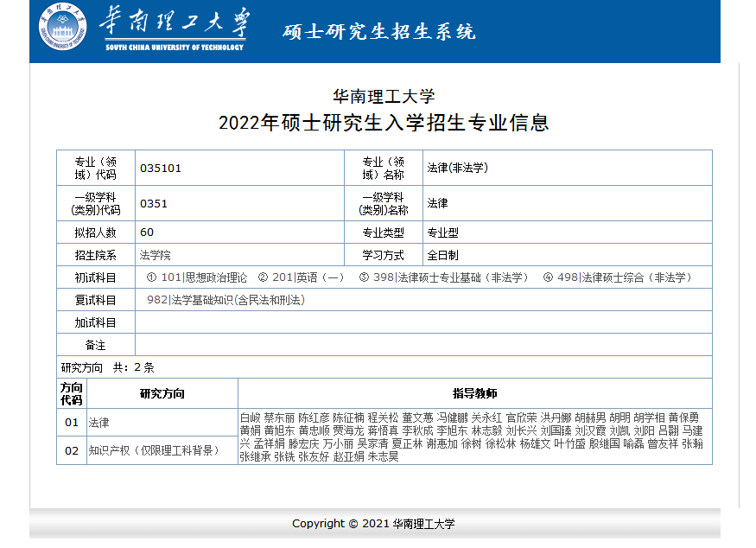Click the 硕士研究生招生系统 banner title
Screen dimensions: 756x548
tap(379, 32)
